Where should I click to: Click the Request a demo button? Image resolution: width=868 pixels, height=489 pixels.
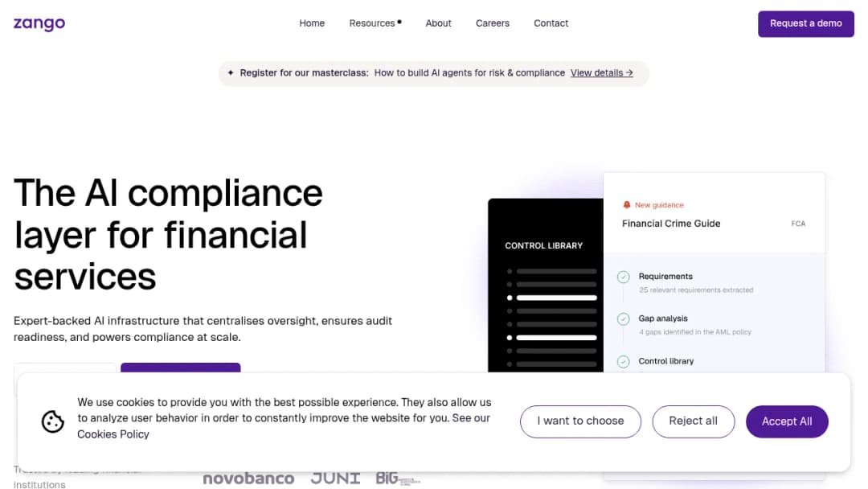click(806, 24)
